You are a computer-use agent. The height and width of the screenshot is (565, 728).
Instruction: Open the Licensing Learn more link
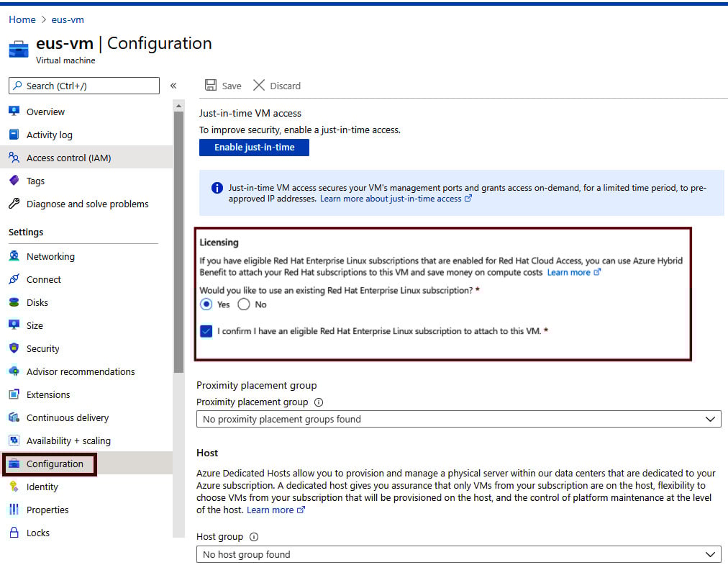coord(573,272)
